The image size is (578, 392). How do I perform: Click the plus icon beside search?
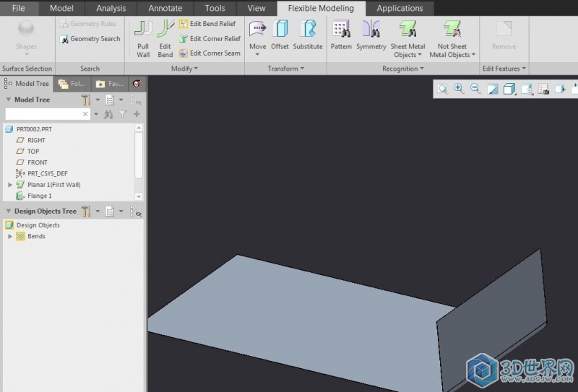tap(137, 114)
